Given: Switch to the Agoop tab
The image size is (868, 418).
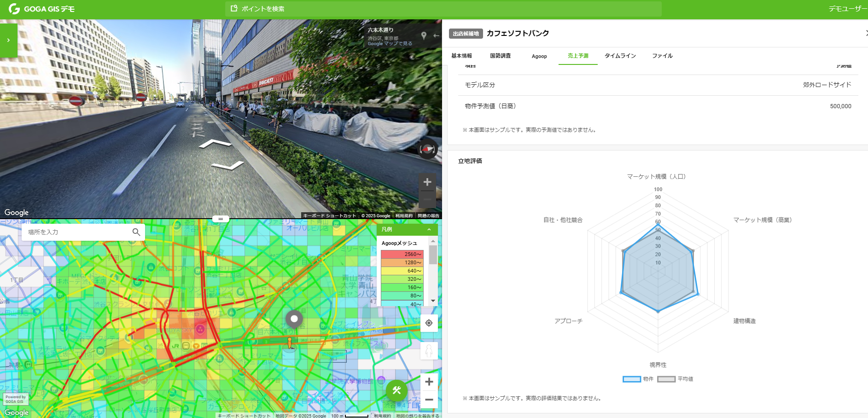Looking at the screenshot, I should tap(539, 56).
